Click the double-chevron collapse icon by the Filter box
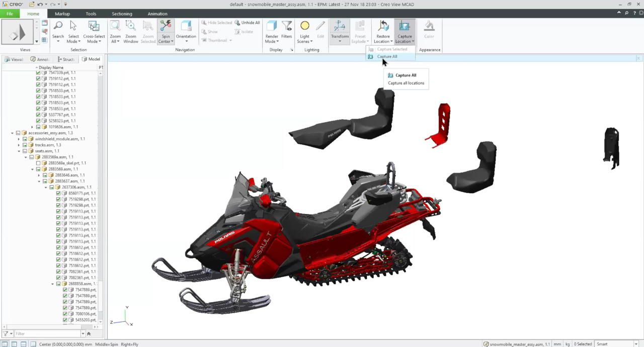The image size is (644, 347). tap(89, 333)
